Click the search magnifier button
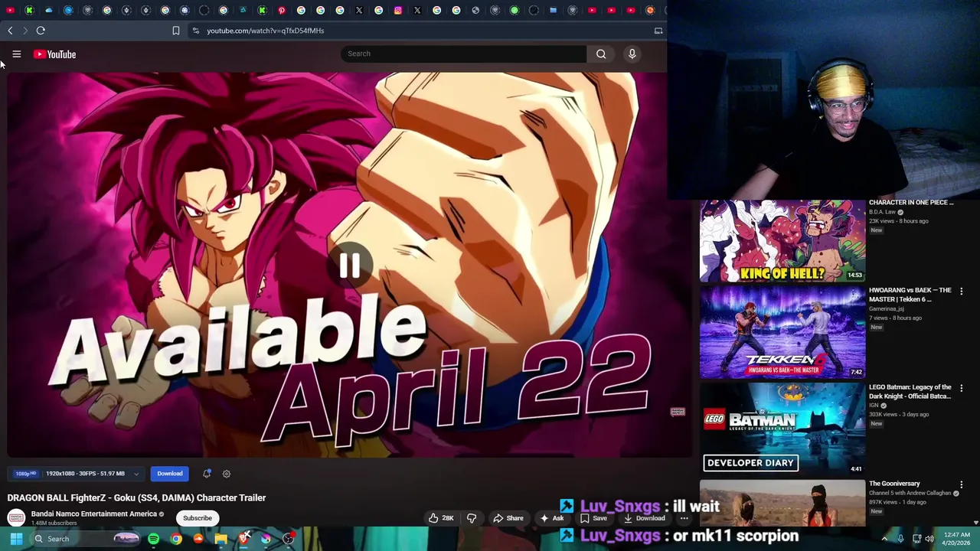 601,54
